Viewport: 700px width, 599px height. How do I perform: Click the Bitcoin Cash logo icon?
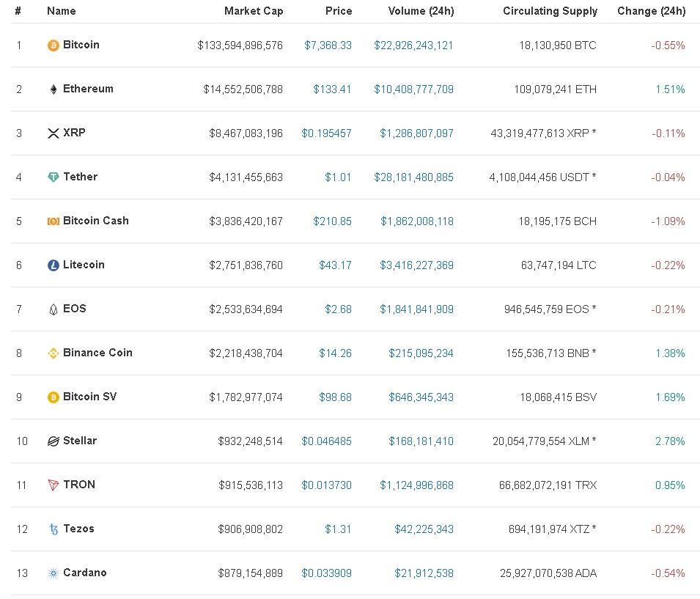click(x=53, y=221)
